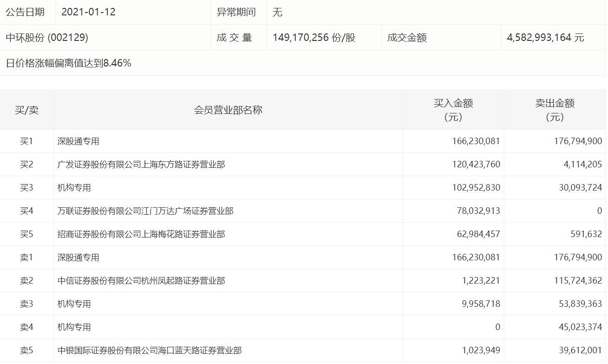
Task: Open 深股通专用 in the 买1 row
Action: coord(78,141)
